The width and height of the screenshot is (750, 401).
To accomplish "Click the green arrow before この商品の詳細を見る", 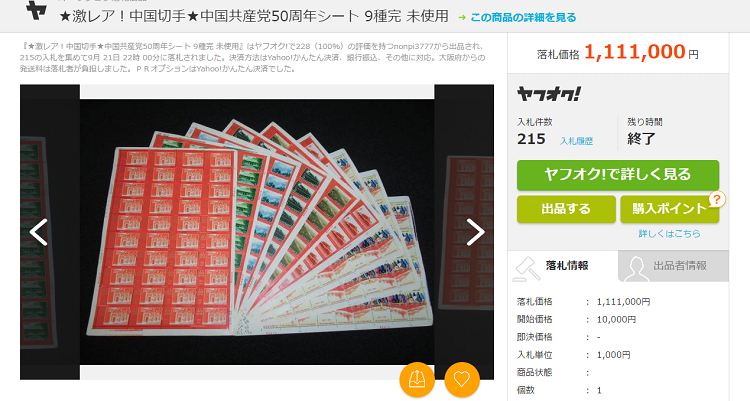I will 462,18.
